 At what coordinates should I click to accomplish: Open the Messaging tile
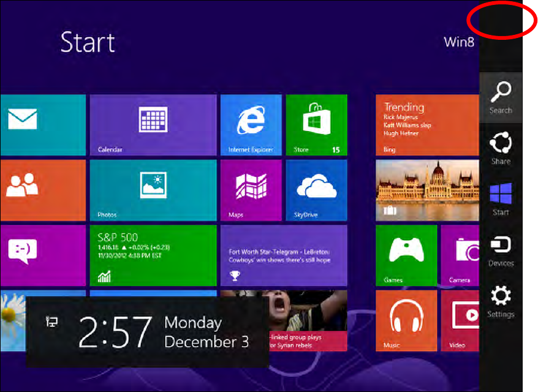coord(43,255)
